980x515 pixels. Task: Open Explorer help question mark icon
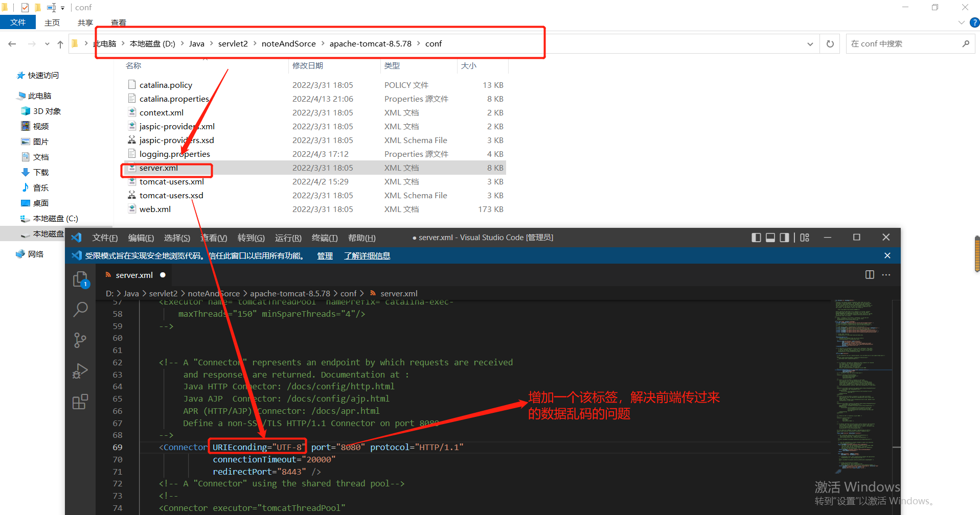974,22
